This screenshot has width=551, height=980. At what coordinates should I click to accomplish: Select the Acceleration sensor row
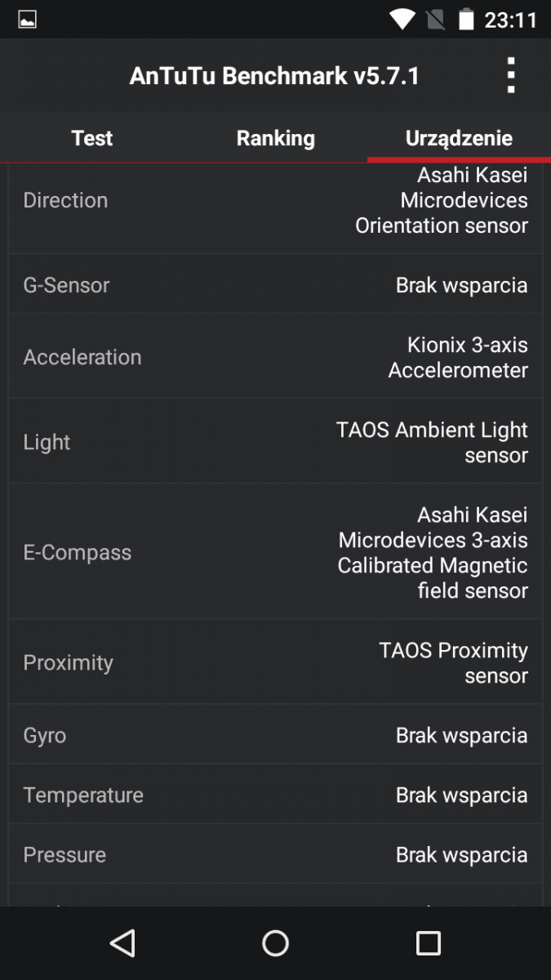pyautogui.click(x=276, y=357)
